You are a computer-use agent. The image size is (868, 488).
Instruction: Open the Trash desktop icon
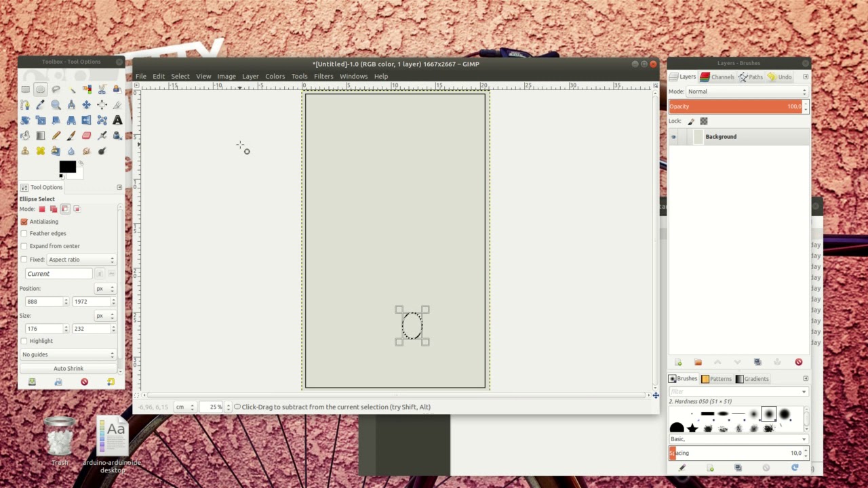pos(60,441)
